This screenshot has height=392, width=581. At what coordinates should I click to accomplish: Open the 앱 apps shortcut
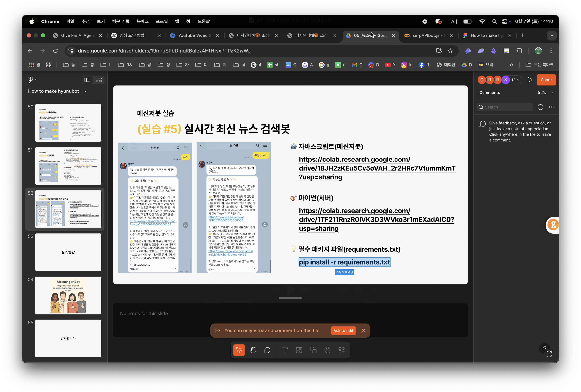[35, 65]
